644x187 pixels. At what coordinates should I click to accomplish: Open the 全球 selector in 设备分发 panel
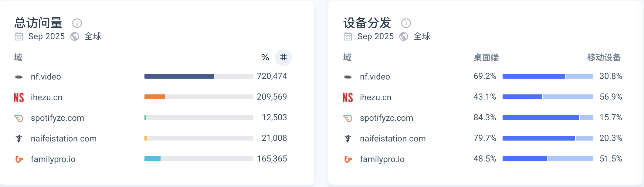[x=422, y=36]
